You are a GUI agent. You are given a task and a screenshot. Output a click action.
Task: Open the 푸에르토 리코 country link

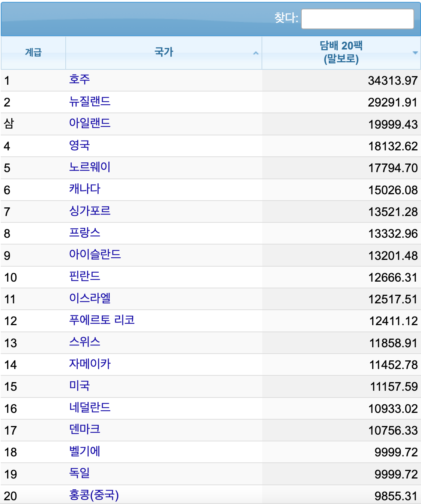(102, 320)
